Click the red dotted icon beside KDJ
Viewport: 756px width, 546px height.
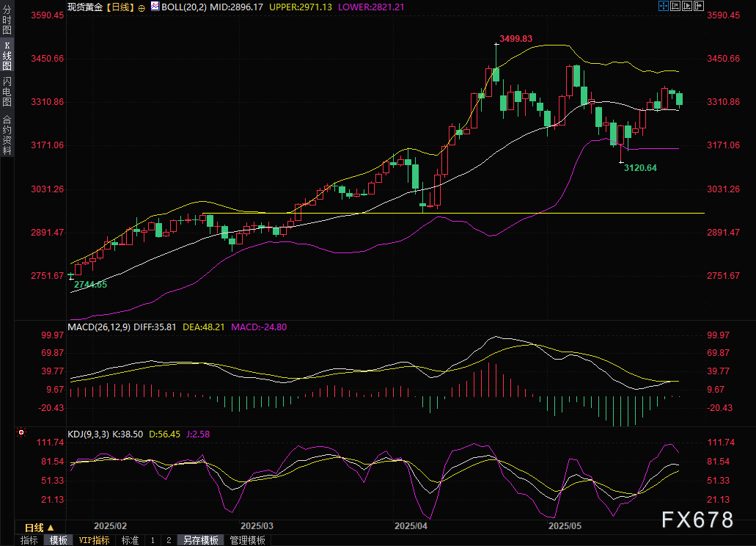[21, 433]
